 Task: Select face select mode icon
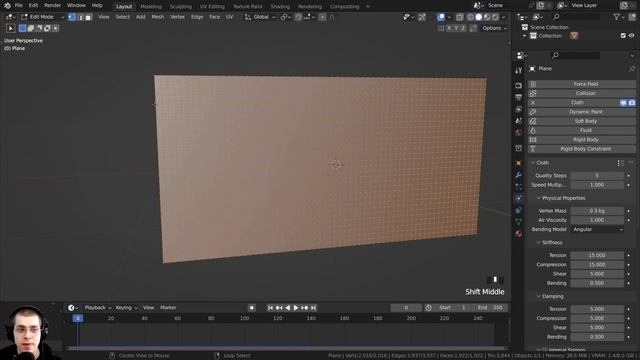88,17
